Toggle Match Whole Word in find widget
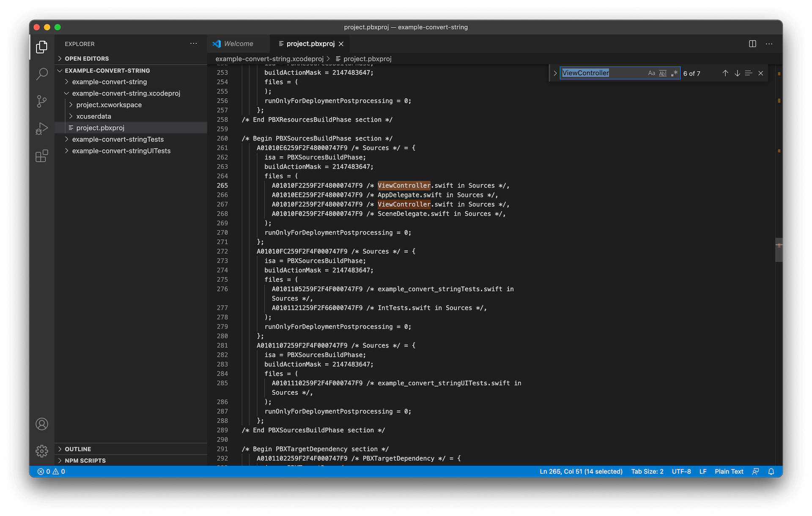812x516 pixels. tap(663, 73)
